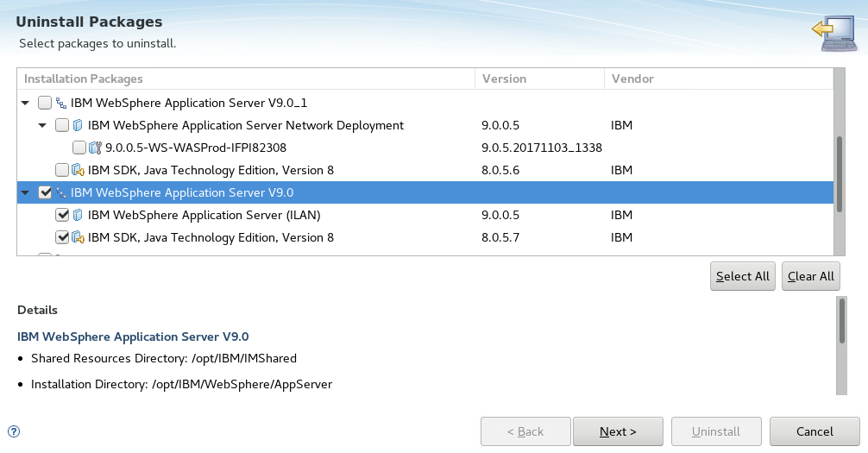Collapse the Network Deployment tree node

point(42,126)
